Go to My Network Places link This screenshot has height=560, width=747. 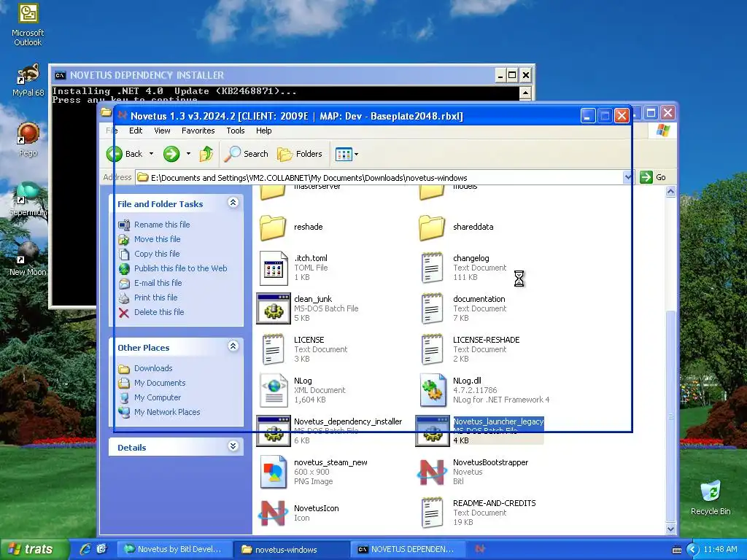coord(167,412)
